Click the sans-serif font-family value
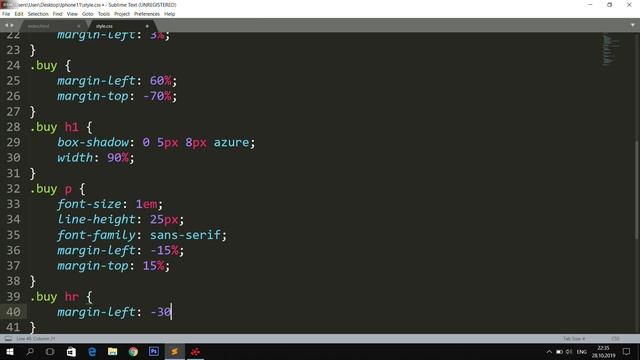Image resolution: width=640 pixels, height=360 pixels. point(185,235)
